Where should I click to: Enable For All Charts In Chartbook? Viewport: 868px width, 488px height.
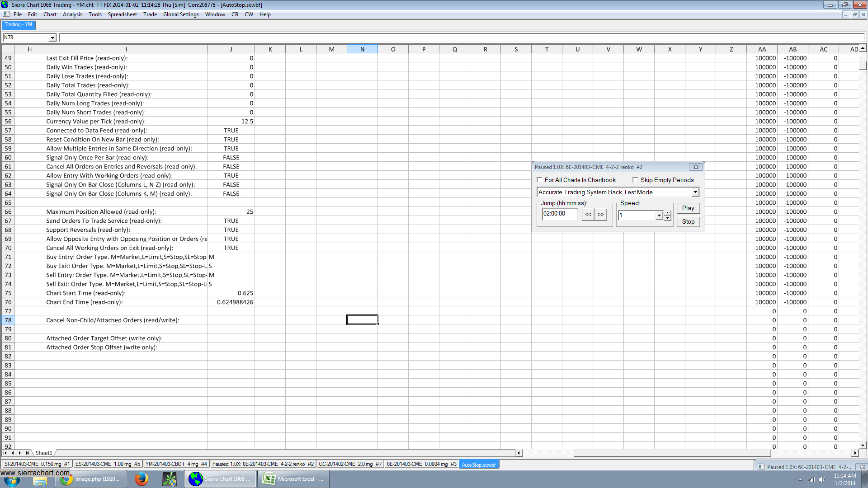(x=539, y=180)
